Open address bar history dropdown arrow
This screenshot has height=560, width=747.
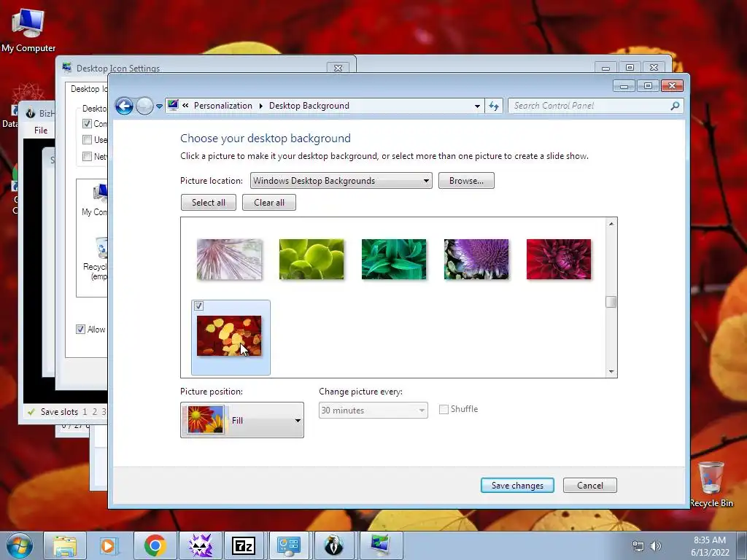click(x=477, y=106)
